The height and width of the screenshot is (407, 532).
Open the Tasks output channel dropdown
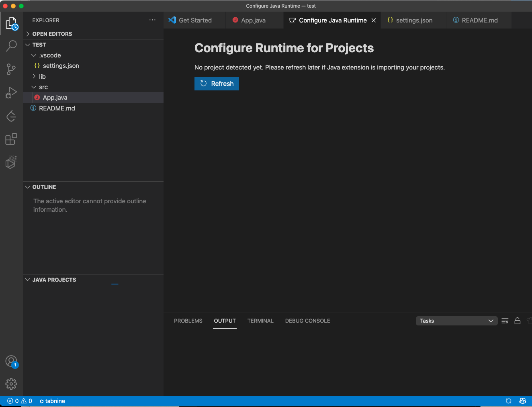tap(456, 321)
